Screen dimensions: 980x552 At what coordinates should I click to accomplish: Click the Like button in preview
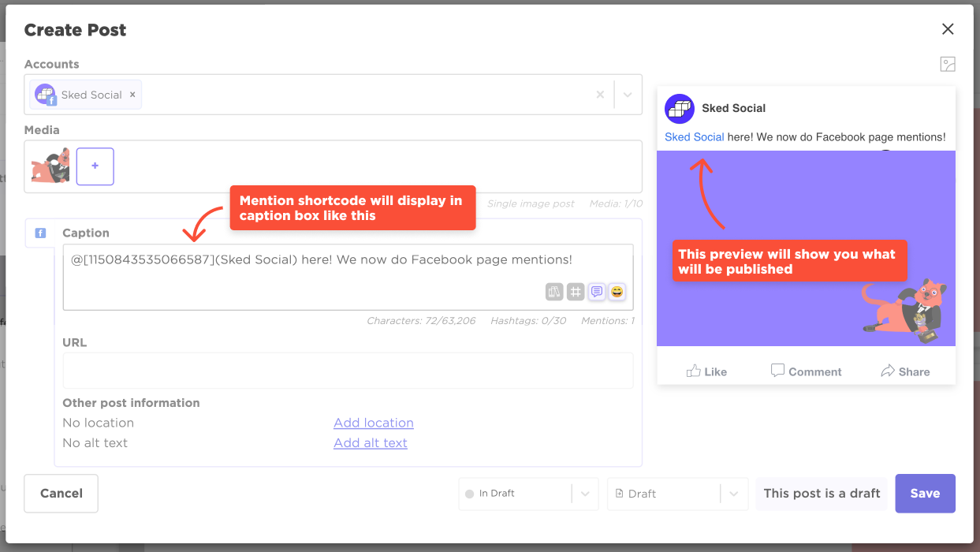[x=706, y=371]
